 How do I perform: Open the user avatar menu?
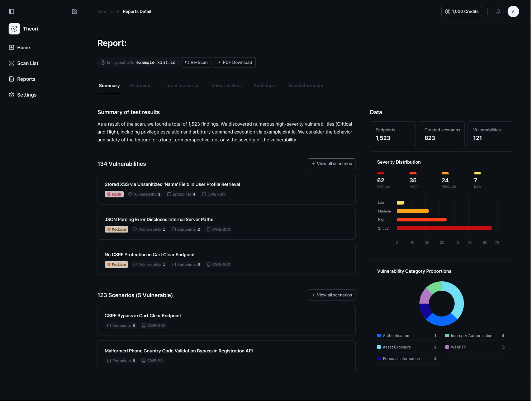coord(513,11)
